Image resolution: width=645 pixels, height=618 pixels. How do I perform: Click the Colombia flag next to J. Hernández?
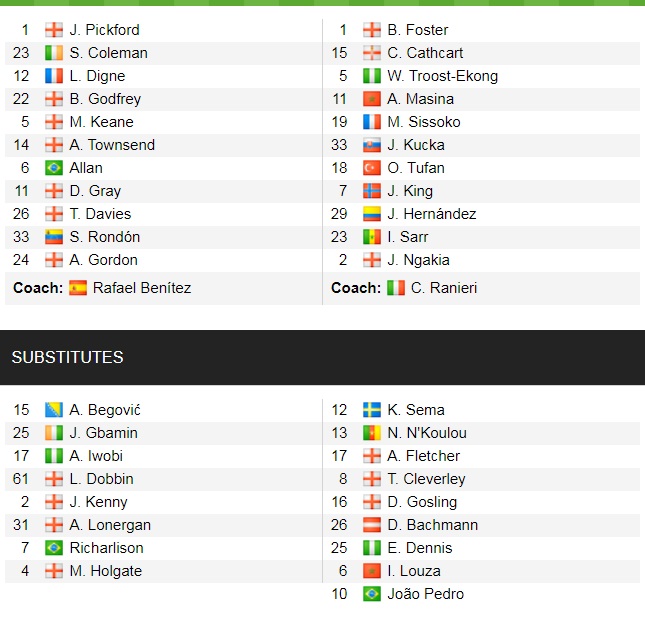(x=372, y=214)
